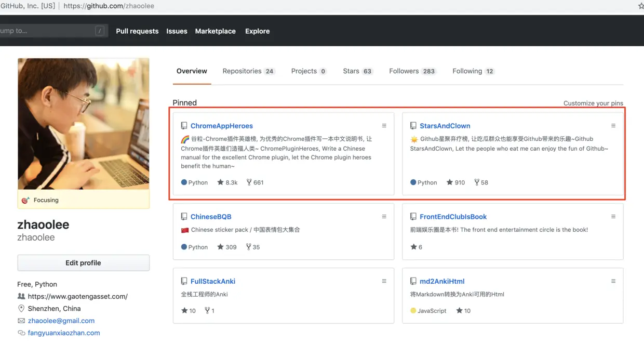This screenshot has width=644, height=343.
Task: Click the mail icon beside the email address
Action: [x=21, y=321]
